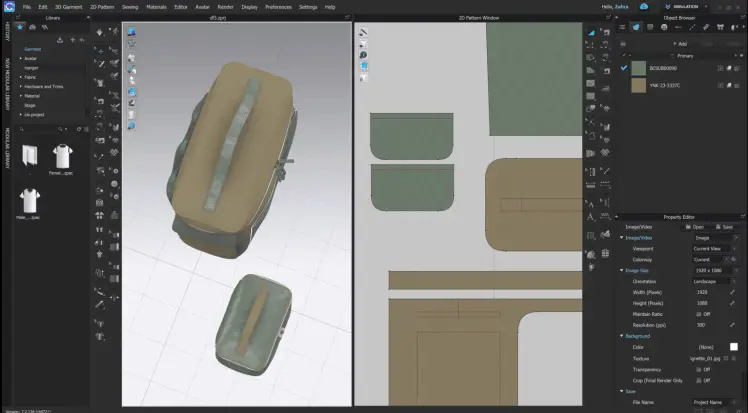Open the Orientation Landscape dropdown
Image resolution: width=748 pixels, height=413 pixels.
(x=715, y=281)
